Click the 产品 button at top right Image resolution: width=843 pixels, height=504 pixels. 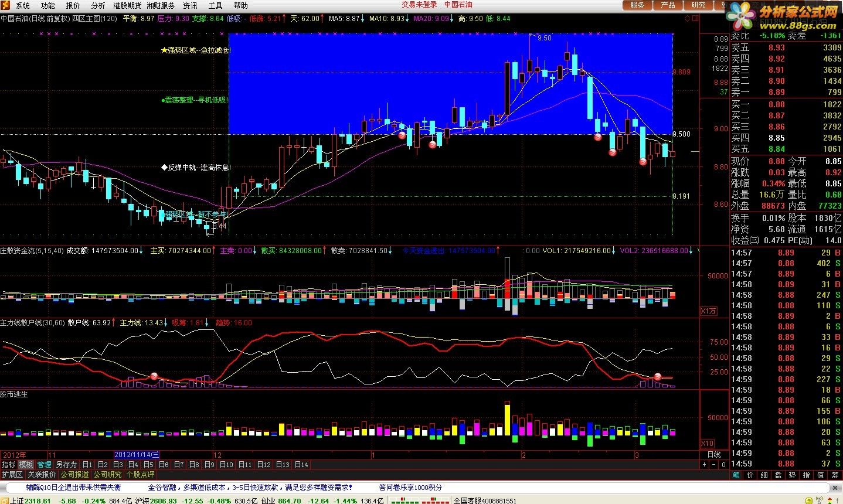(x=668, y=5)
